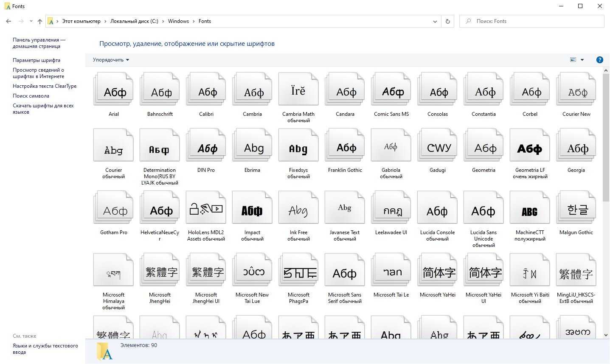This screenshot has width=610, height=364.
Task: Select the Microsoft YaHei UI font icon
Action: coord(484,270)
